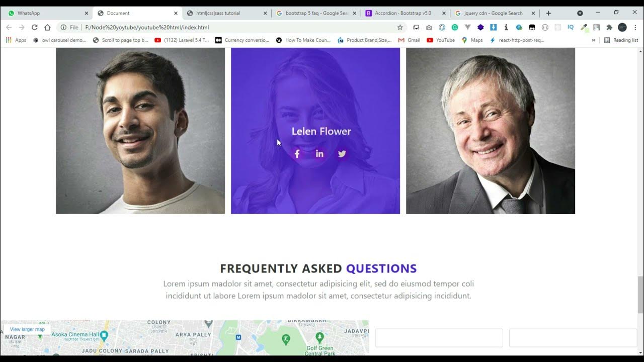Viewport: 644px width, 362px height.
Task: Bookmark this page with the star icon
Action: click(x=400, y=27)
